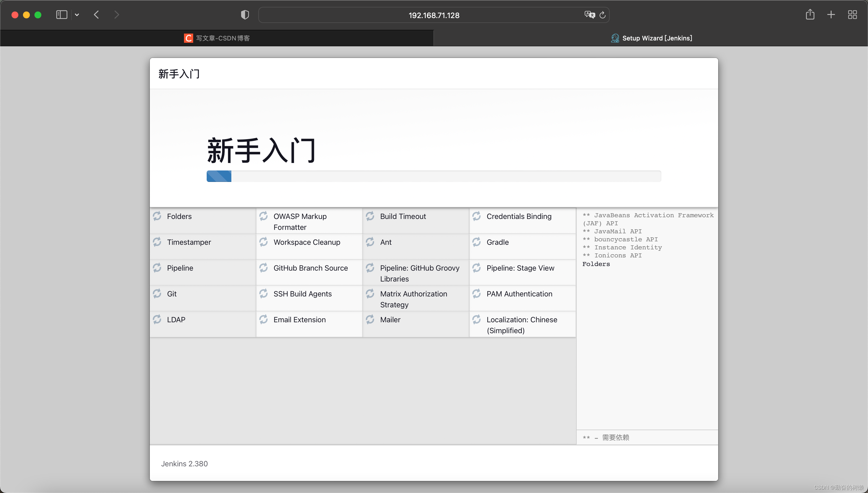This screenshot has width=868, height=493.
Task: Click the '** bouncycastle API' log line
Action: coord(620,239)
